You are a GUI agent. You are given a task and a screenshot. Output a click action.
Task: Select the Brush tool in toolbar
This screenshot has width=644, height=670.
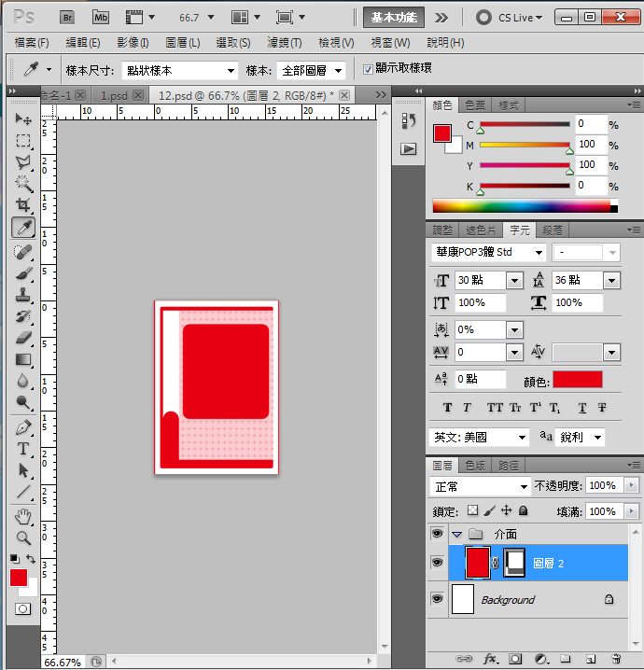[23, 273]
